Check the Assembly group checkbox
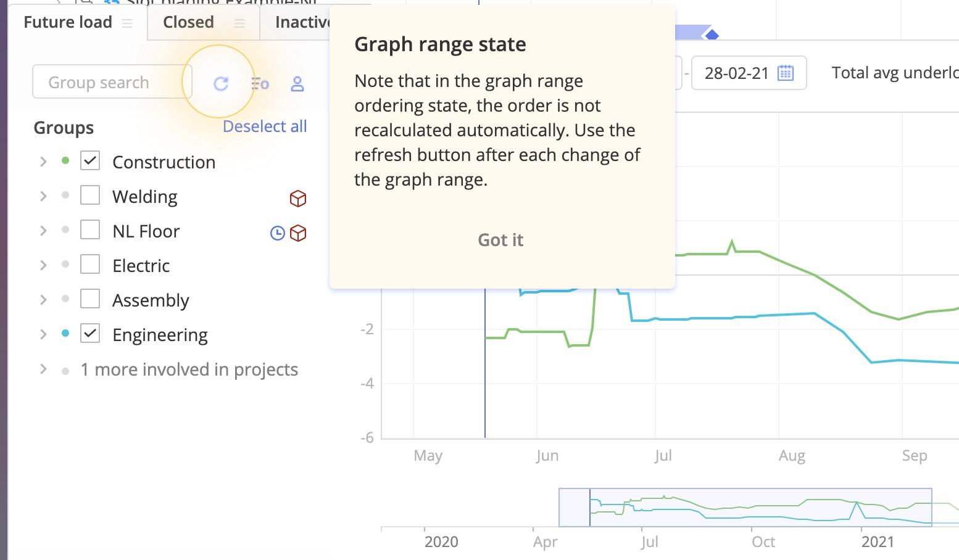 pyautogui.click(x=90, y=299)
